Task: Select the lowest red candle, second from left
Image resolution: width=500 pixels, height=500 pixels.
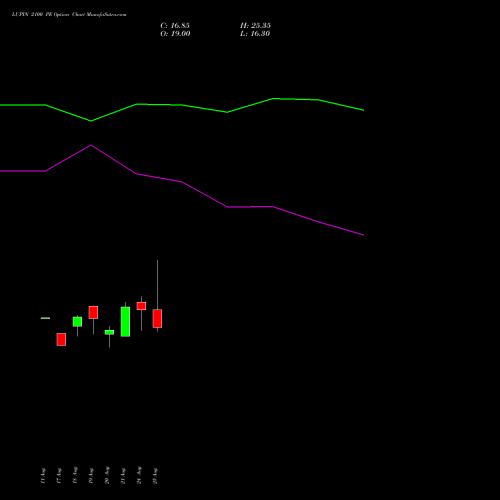Action: pos(61,339)
